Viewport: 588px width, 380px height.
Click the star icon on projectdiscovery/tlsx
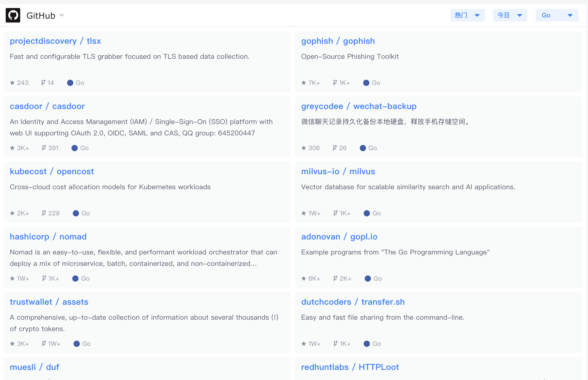[12, 83]
